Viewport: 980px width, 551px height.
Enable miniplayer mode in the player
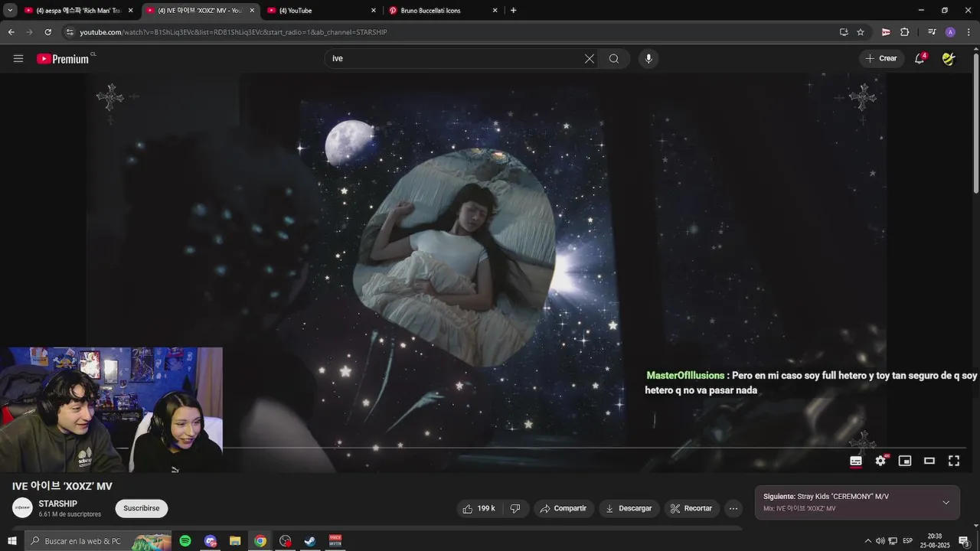coord(905,461)
